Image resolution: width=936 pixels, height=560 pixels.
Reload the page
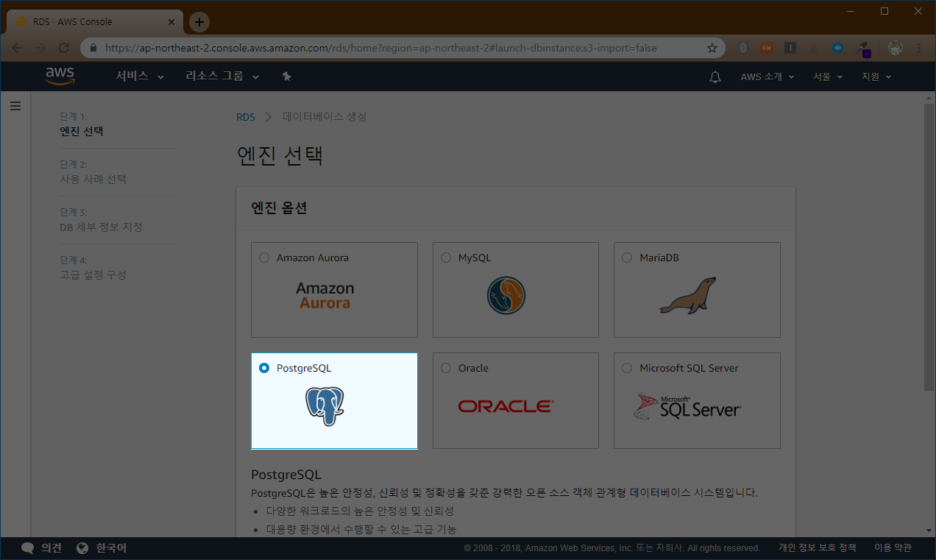pyautogui.click(x=64, y=48)
